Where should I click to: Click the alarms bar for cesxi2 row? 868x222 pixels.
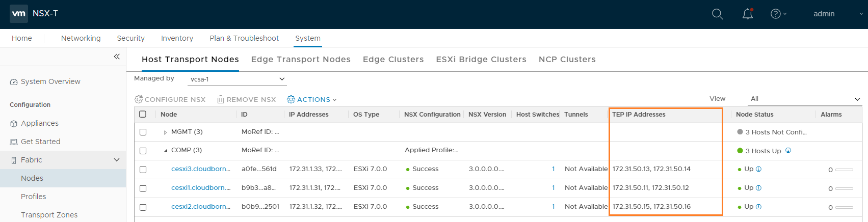844,207
